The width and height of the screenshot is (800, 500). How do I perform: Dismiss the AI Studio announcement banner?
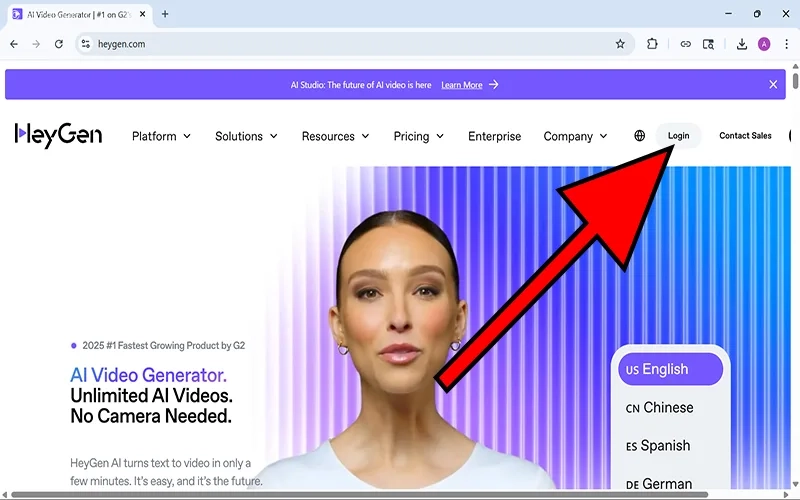point(773,85)
